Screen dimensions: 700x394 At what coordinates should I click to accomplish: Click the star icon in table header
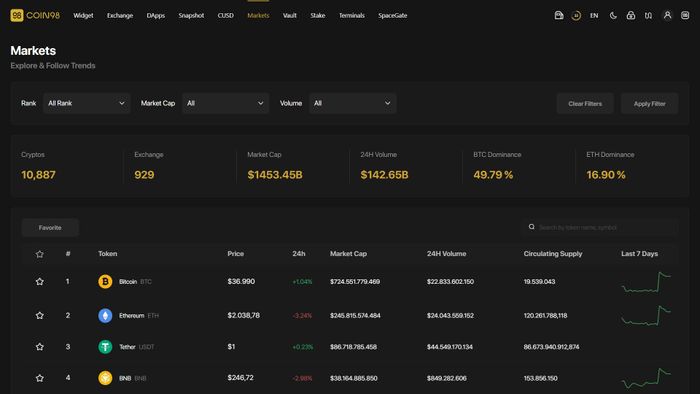39,254
